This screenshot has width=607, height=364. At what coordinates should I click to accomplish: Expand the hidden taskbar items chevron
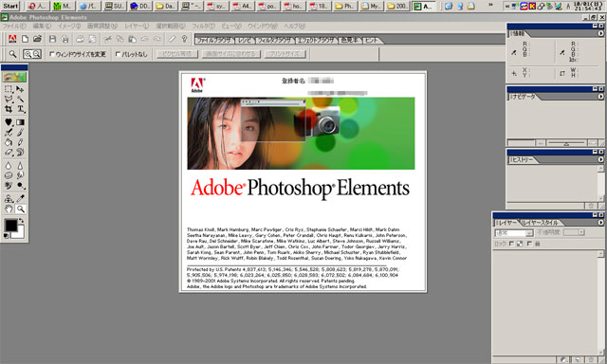pos(490,6)
